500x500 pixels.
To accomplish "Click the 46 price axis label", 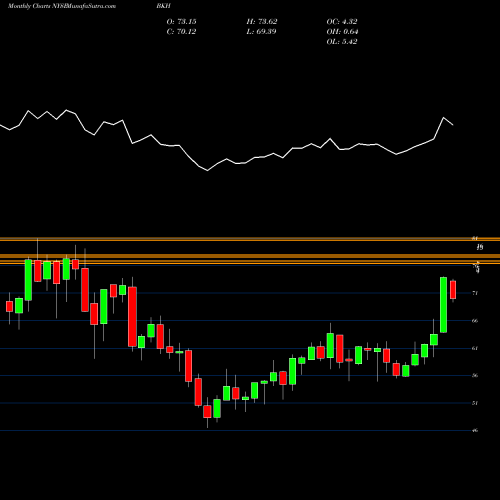I will coord(475,430).
